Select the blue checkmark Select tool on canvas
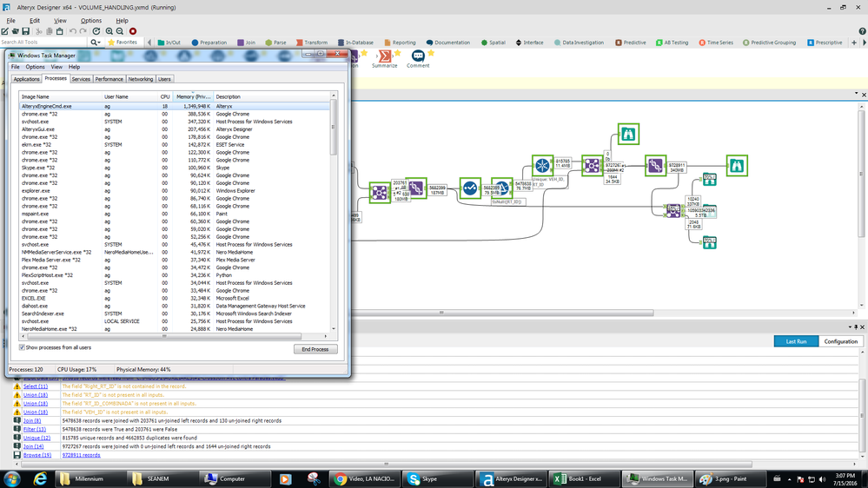Screen dimensions: 868x488 pos(470,188)
